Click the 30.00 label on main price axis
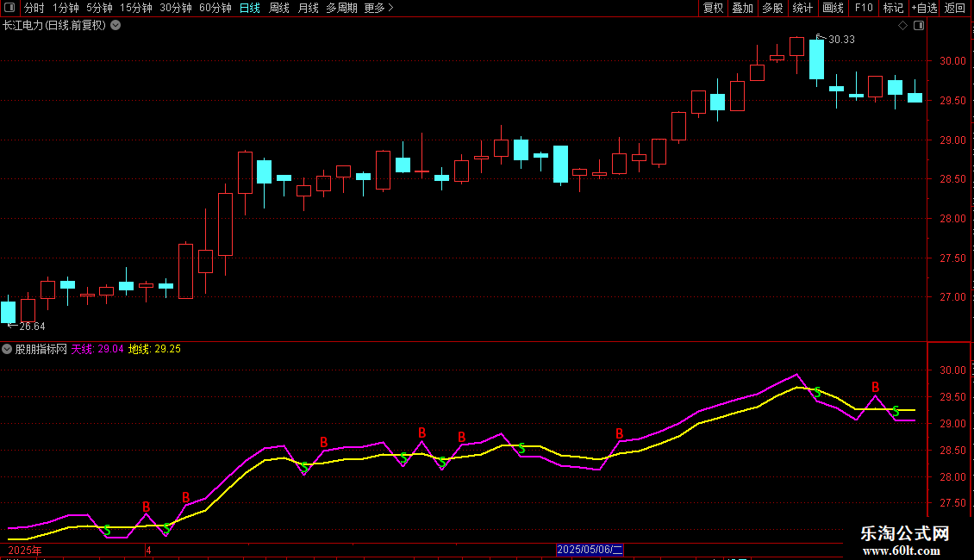974x560 pixels. pos(952,61)
